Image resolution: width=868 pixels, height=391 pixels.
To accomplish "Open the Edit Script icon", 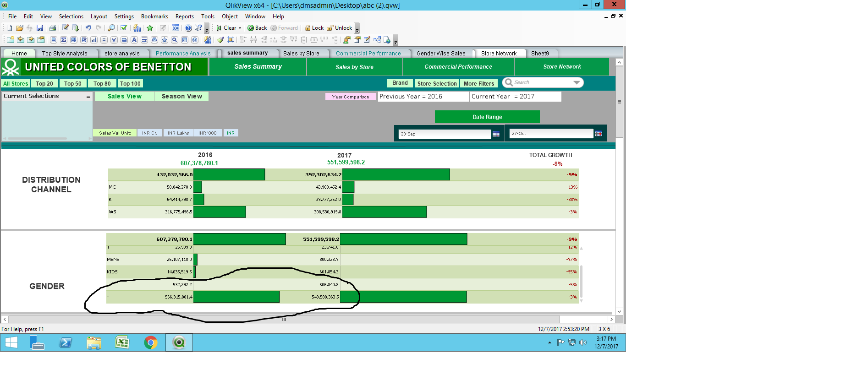I will [66, 27].
